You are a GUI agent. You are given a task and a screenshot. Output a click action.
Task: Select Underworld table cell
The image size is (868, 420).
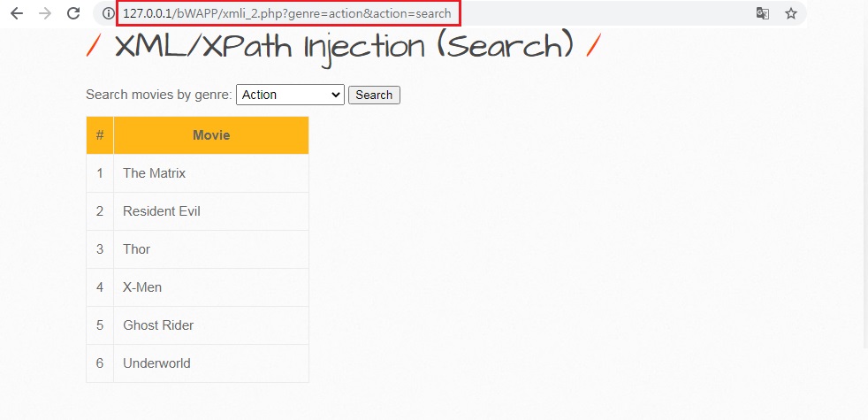tap(211, 363)
